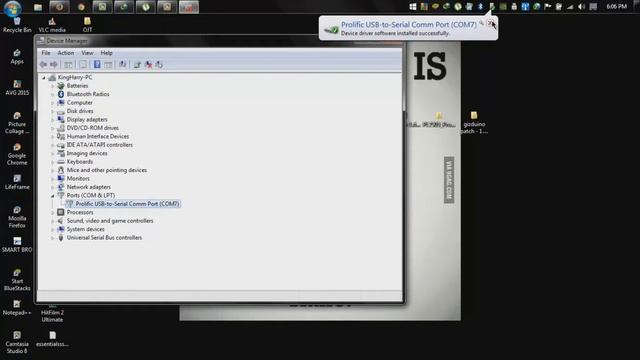The width and height of the screenshot is (640, 360).
Task: Expand Universal Serial Bus controllers category
Action: point(52,238)
